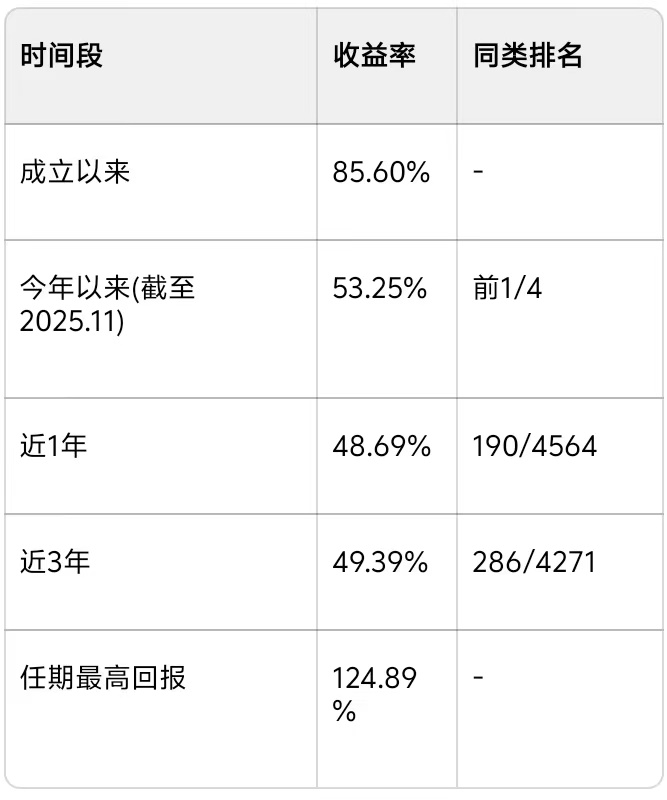Click the 48.69% return value
The height and width of the screenshot is (800, 667).
point(382,446)
